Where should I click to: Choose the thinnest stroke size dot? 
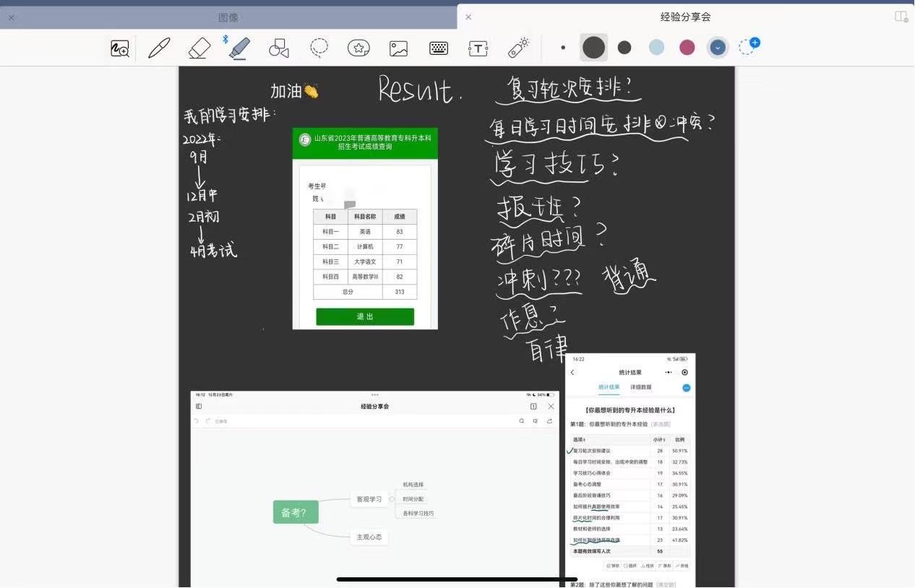(x=563, y=48)
